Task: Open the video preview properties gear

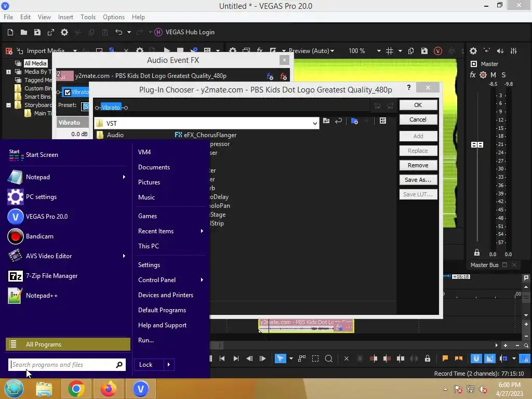Action: (233, 51)
